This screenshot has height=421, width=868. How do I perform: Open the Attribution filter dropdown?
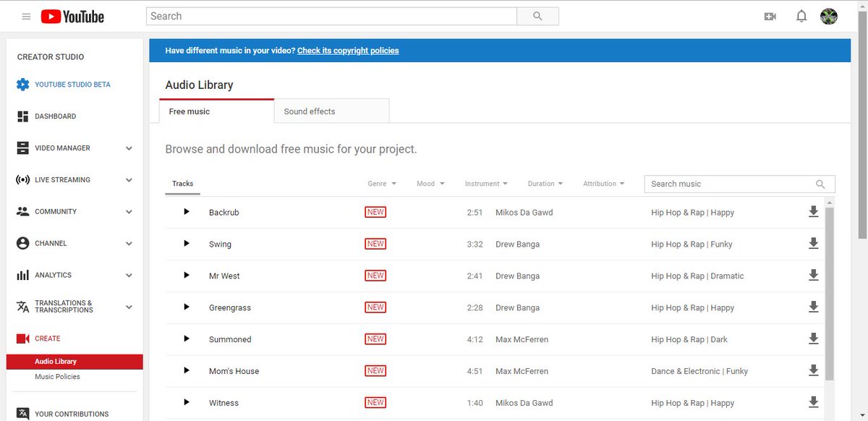(x=604, y=184)
